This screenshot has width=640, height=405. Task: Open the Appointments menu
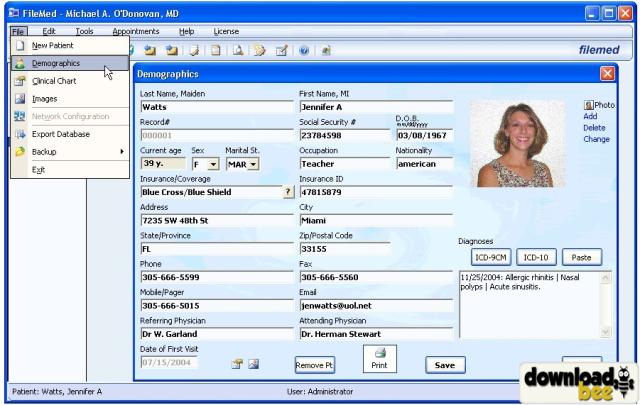pyautogui.click(x=135, y=31)
